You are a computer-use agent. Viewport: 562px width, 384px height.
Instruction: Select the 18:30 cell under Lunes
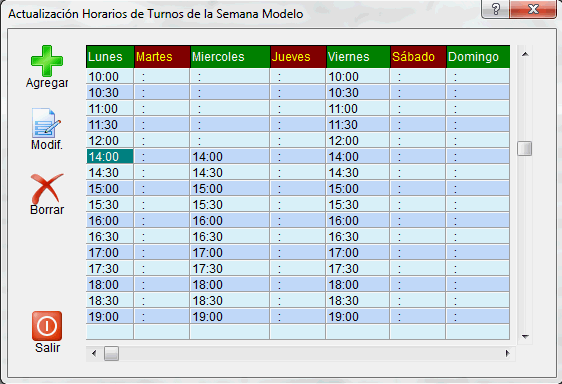[x=110, y=300]
